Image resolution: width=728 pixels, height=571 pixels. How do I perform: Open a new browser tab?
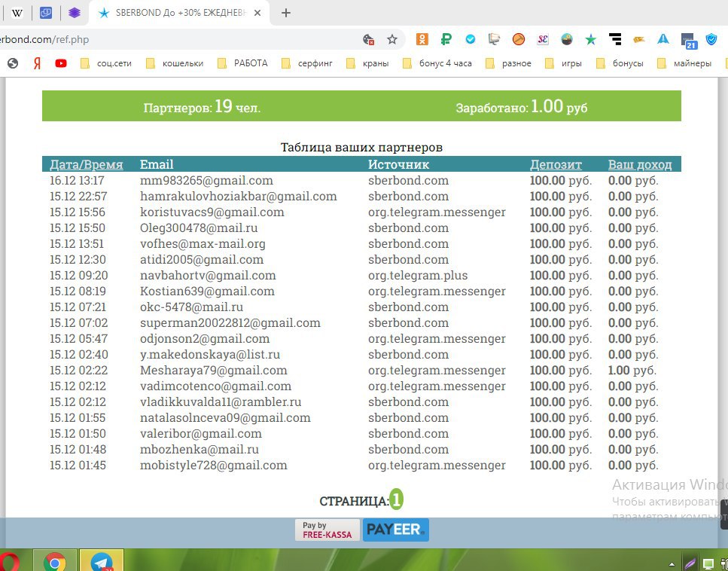(x=286, y=13)
